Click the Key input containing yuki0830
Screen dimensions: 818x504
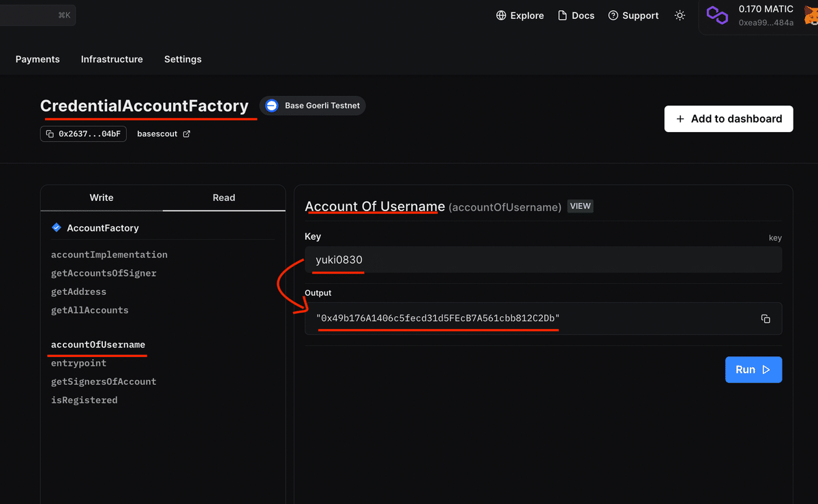[543, 259]
